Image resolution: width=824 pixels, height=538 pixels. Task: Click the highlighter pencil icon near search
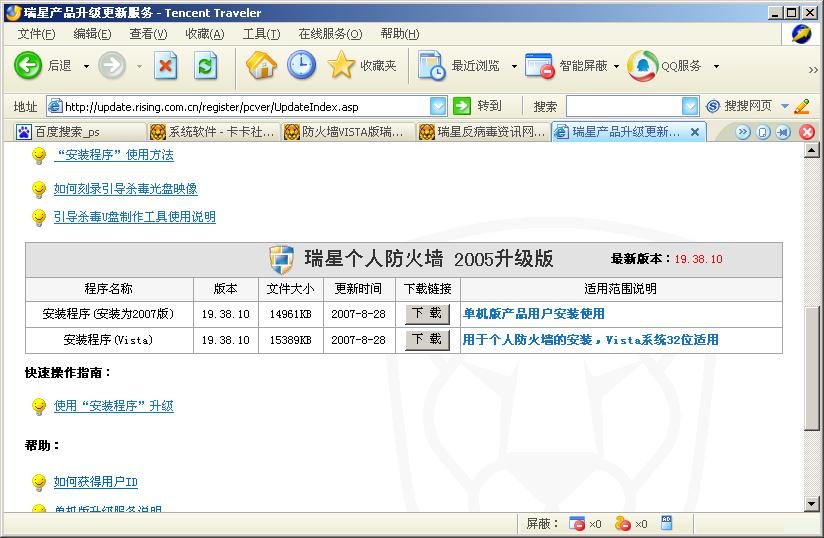802,106
